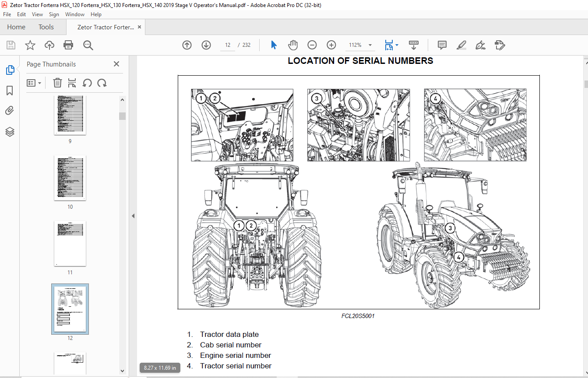
Task: Rotate page counterclockwise icon
Action: pyautogui.click(x=87, y=83)
